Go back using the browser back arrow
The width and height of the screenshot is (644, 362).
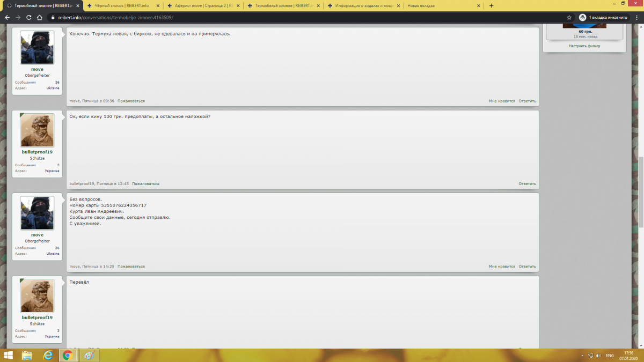(8, 17)
